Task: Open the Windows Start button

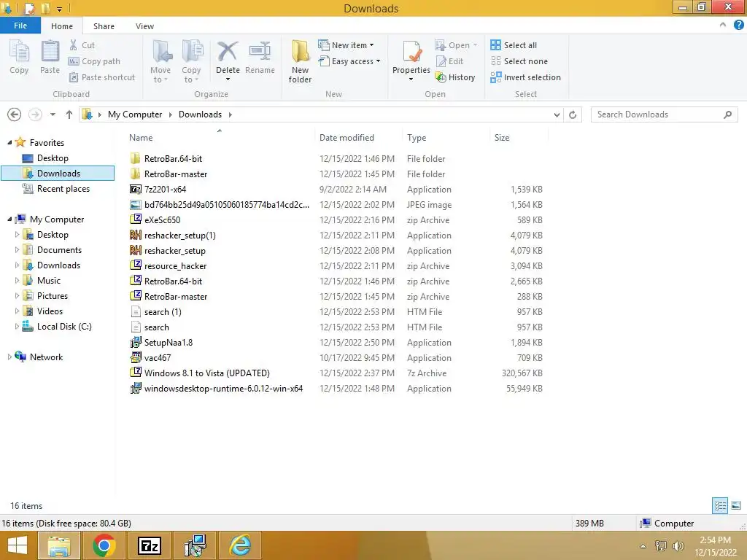Action: coord(18,545)
